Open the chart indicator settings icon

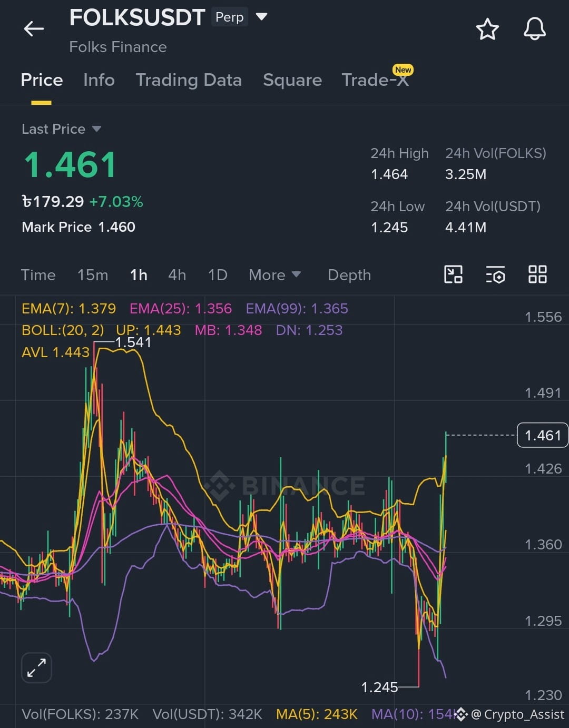point(495,274)
